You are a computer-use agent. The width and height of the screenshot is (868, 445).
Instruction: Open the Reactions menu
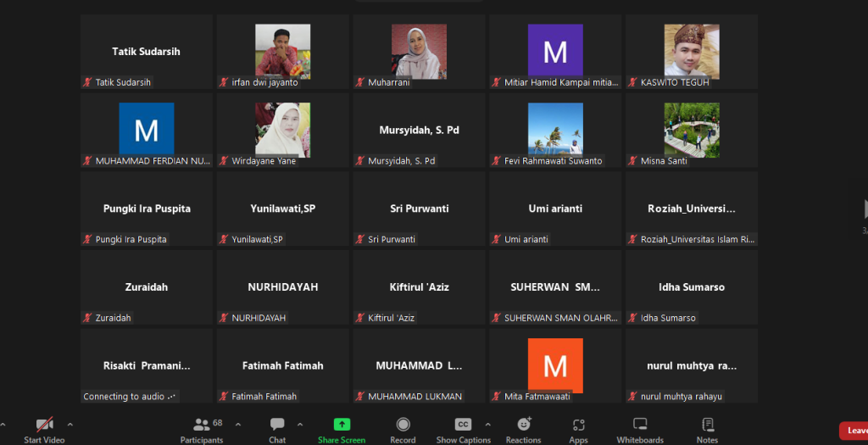pos(523,430)
